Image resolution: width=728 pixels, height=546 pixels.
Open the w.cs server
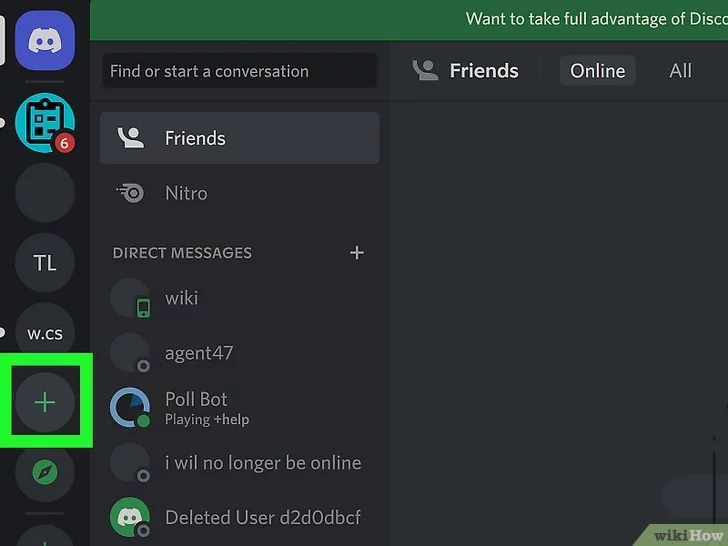tap(45, 333)
